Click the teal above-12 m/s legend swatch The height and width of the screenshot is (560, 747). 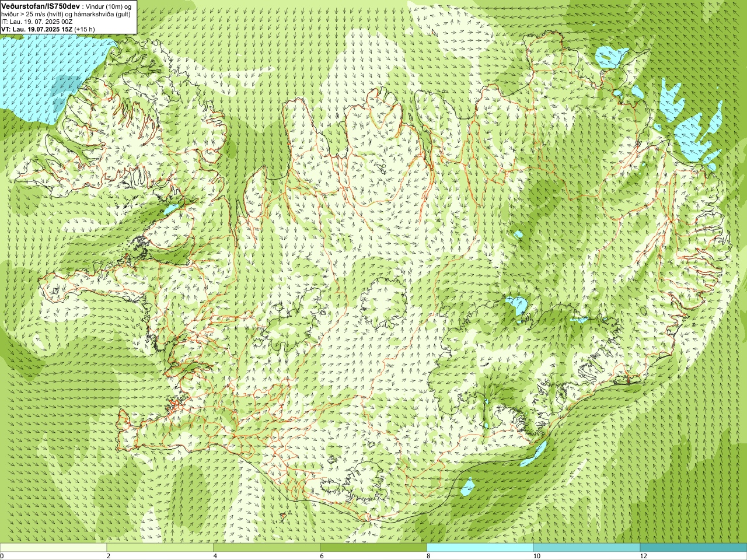693,548
